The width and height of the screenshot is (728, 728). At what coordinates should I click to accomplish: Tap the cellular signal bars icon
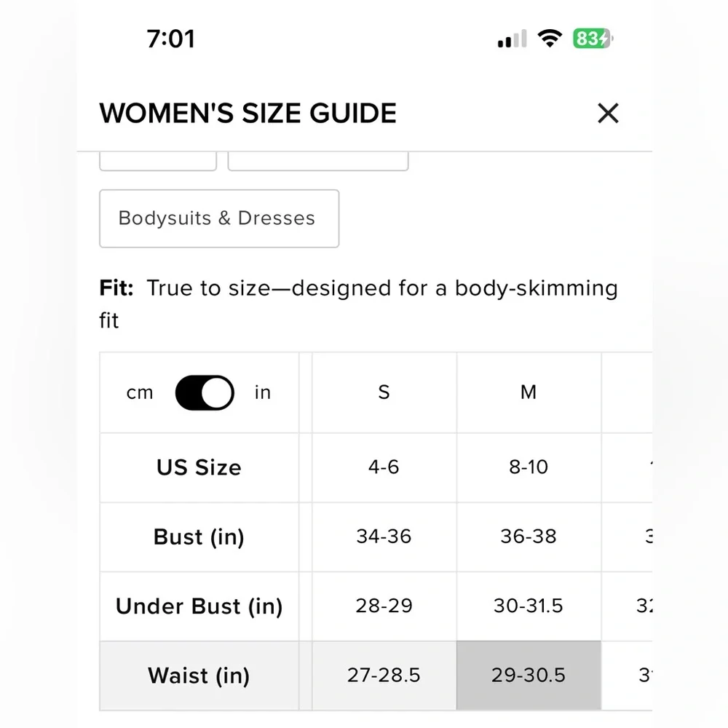pyautogui.click(x=512, y=39)
